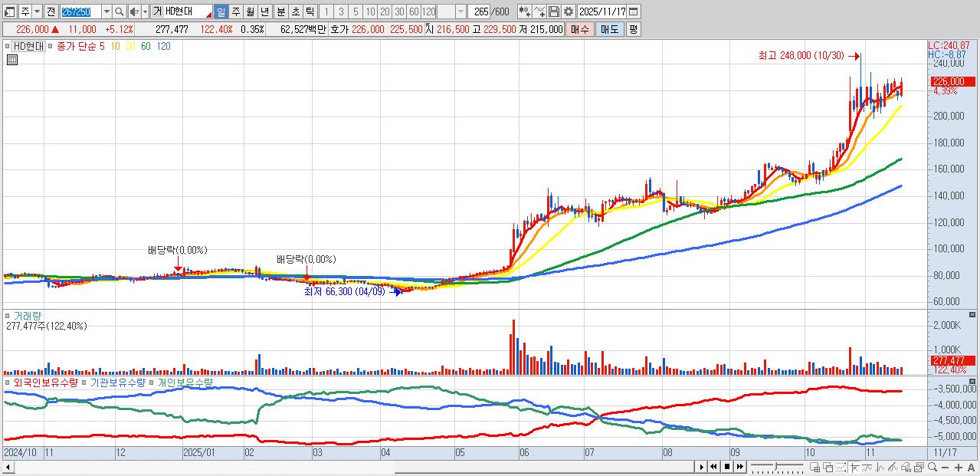The height and width of the screenshot is (476, 980).
Task: Open the stock code search magnifier
Action: pyautogui.click(x=119, y=11)
